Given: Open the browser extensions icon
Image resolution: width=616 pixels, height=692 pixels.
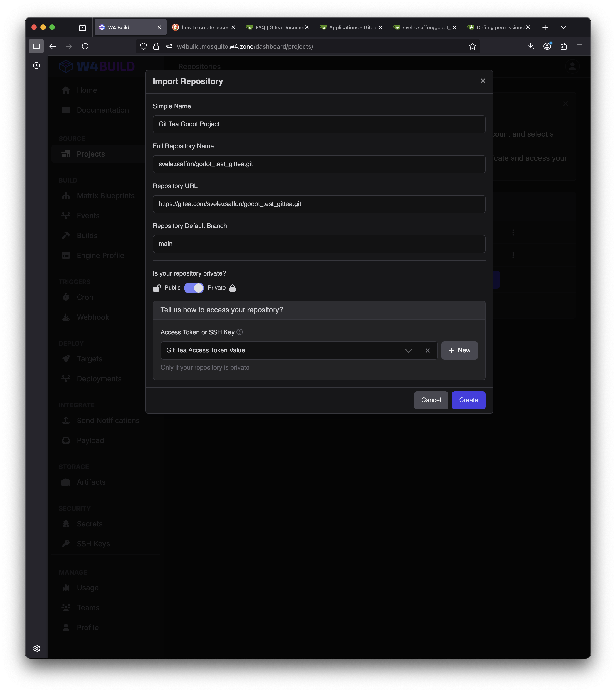Looking at the screenshot, I should pyautogui.click(x=563, y=46).
